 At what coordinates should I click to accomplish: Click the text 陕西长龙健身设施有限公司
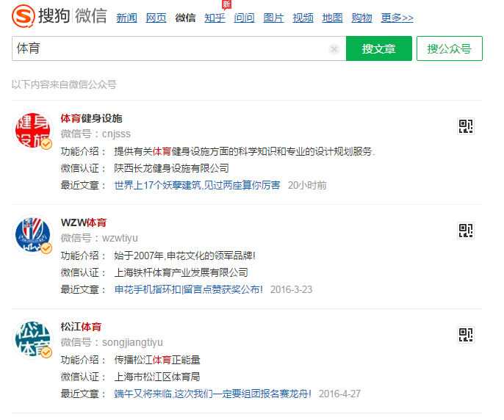point(171,168)
